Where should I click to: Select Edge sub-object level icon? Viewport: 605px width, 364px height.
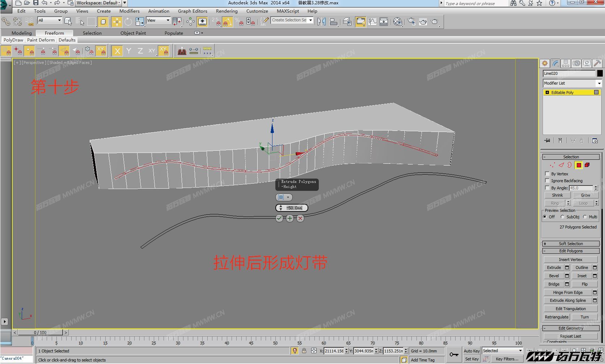[x=561, y=165]
